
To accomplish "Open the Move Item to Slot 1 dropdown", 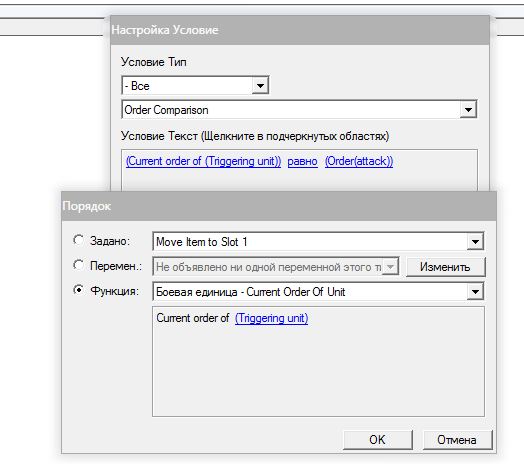I will [475, 242].
